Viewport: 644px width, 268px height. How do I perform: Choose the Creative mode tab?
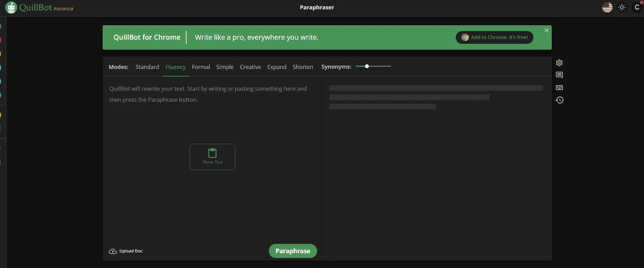point(250,67)
